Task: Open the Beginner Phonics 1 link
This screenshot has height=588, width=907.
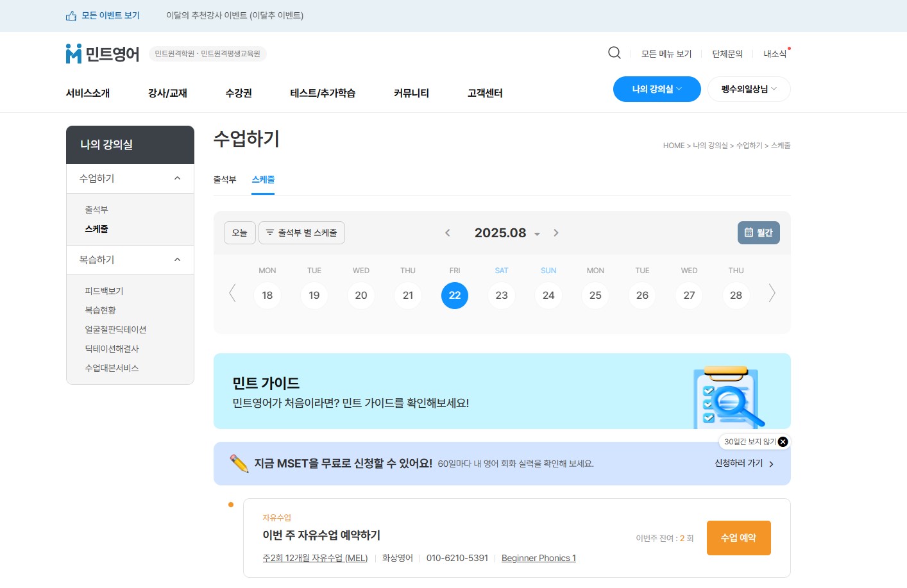Action: pos(538,559)
